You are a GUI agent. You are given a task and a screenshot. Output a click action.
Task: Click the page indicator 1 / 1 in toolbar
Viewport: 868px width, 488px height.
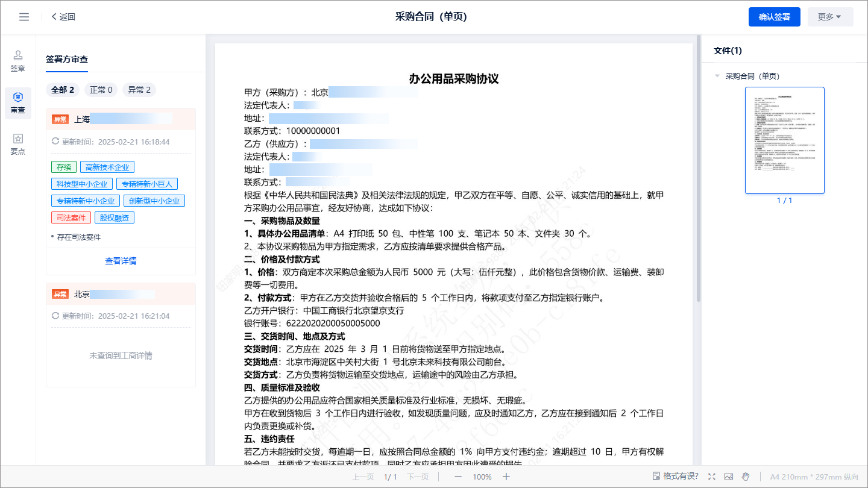(x=390, y=477)
